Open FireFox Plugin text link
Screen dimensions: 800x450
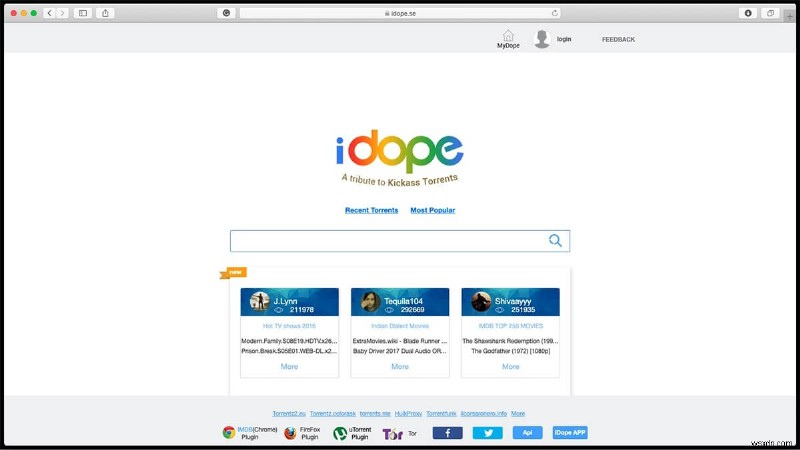coord(310,433)
